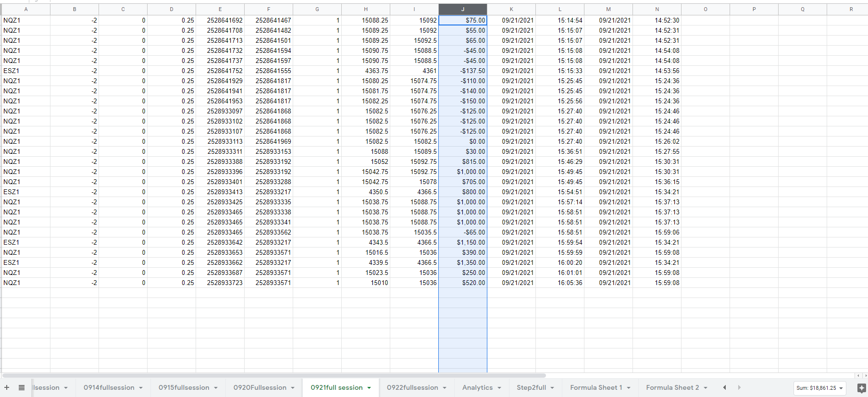
Task: Select the 0921full session active tab
Action: pyautogui.click(x=336, y=387)
